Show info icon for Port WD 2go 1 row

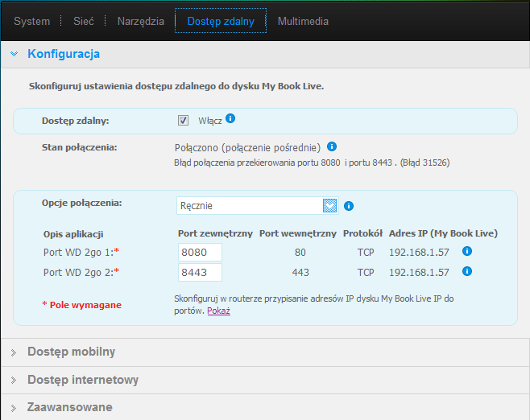coord(467,251)
